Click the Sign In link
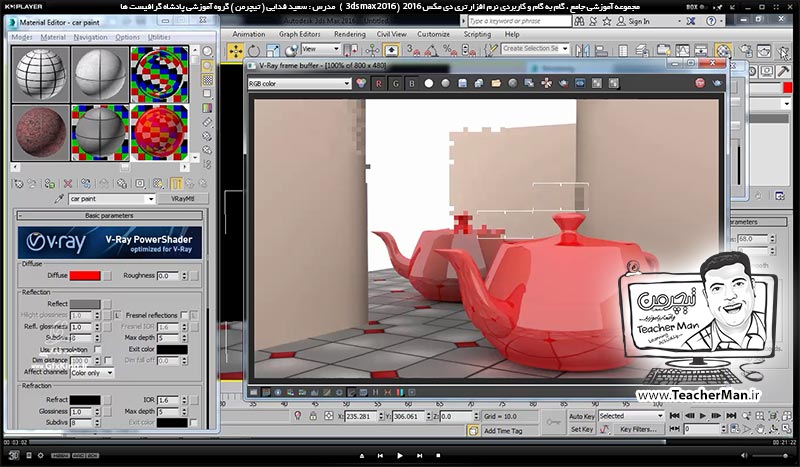This screenshot has width=800, height=467. [x=639, y=21]
